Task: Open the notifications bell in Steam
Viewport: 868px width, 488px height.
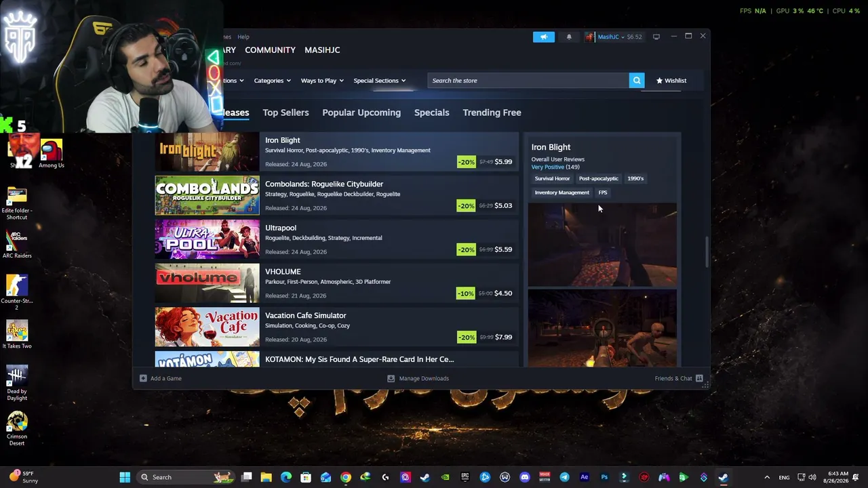Action: click(569, 37)
